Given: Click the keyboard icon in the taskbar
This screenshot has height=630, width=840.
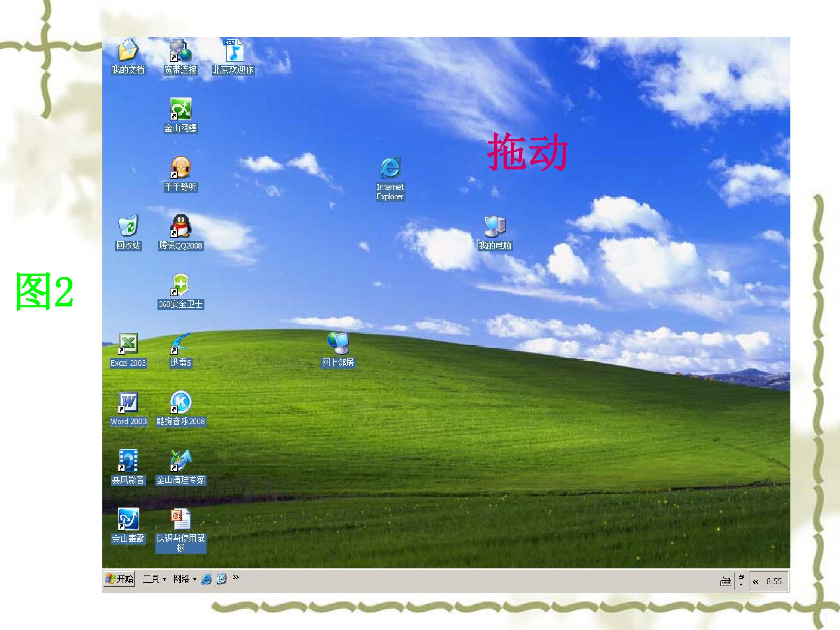Looking at the screenshot, I should point(726,581).
